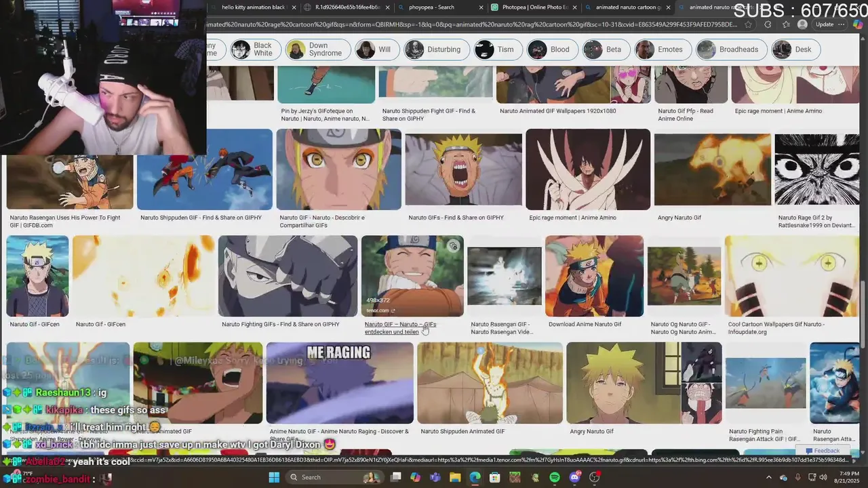Viewport: 868px width, 488px height.
Task: Open the Naruto Shippuden Animated GIF thumbnail
Action: click(x=490, y=383)
